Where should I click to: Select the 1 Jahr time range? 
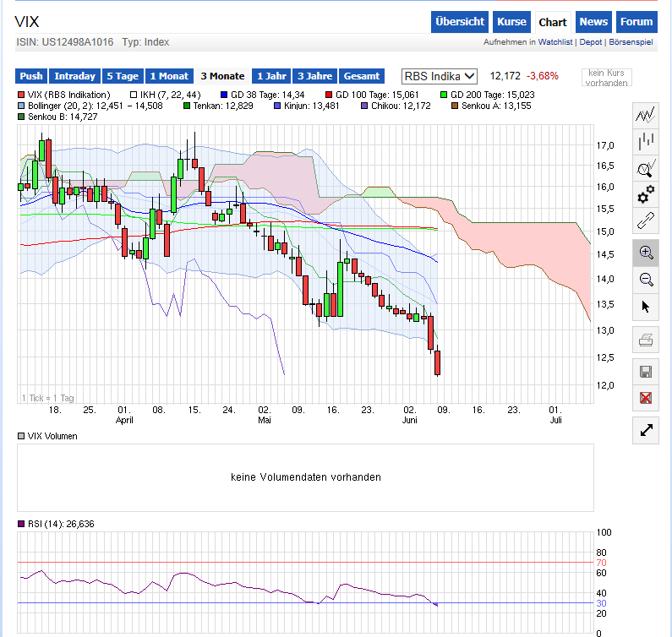[271, 76]
